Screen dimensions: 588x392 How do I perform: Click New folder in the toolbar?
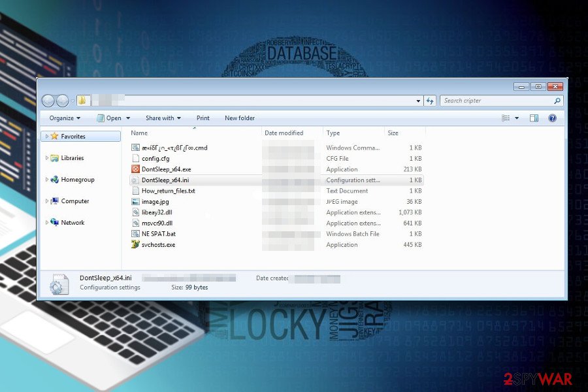pos(240,118)
